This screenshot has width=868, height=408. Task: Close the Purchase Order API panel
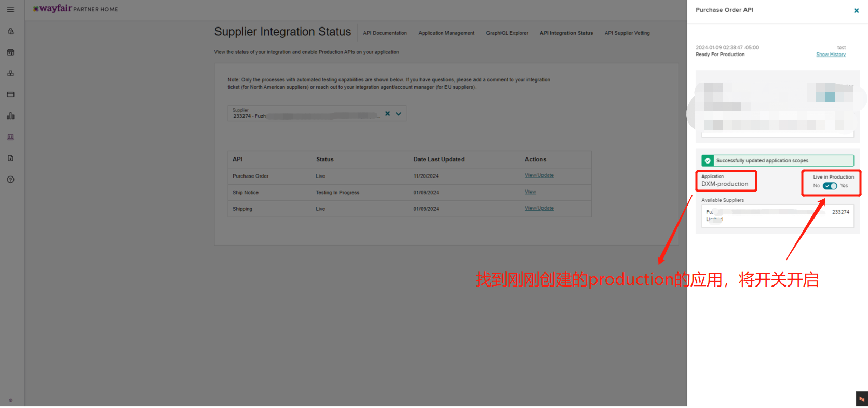856,10
